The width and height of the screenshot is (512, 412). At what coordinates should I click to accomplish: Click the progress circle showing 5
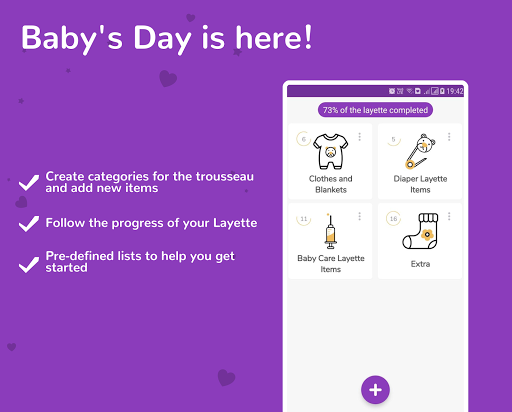(x=393, y=139)
